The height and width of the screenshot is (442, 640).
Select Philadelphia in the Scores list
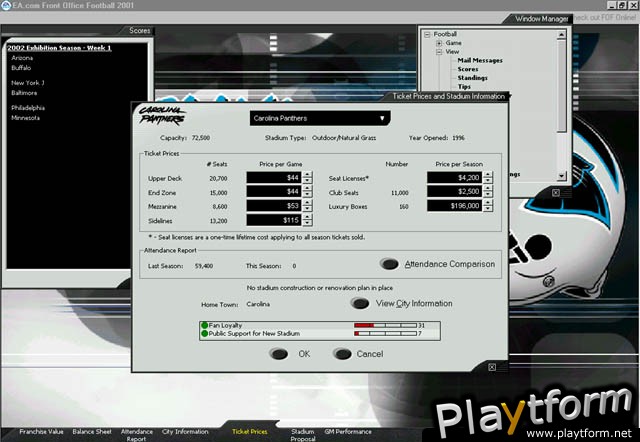pos(28,108)
